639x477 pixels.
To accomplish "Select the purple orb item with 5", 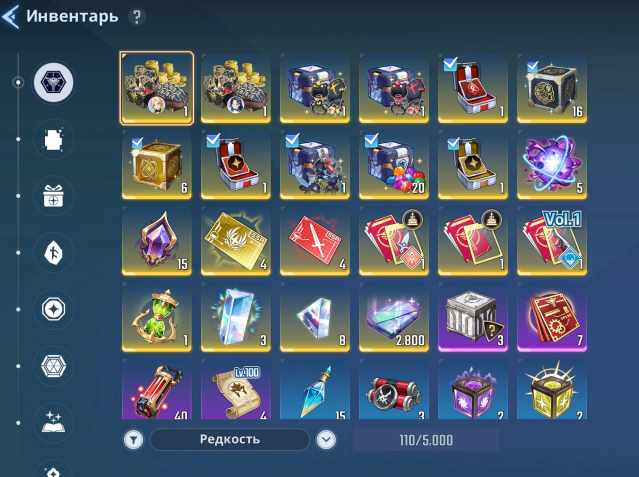I will (x=552, y=165).
